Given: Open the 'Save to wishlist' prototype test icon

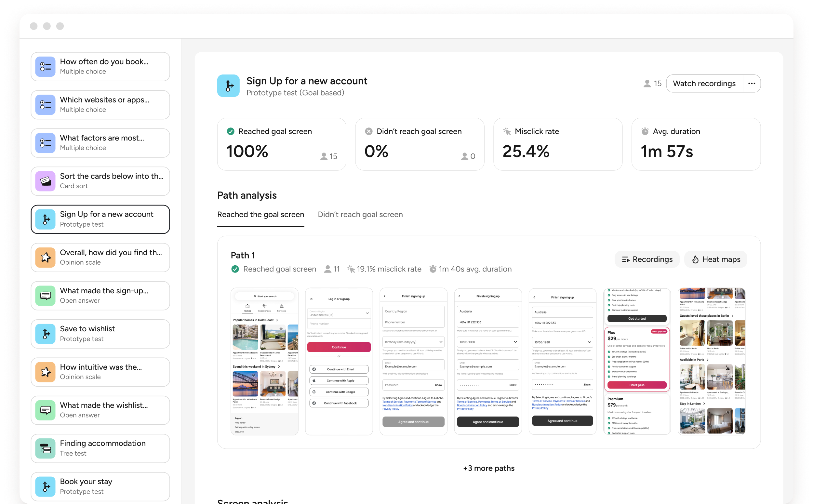Looking at the screenshot, I should [45, 334].
